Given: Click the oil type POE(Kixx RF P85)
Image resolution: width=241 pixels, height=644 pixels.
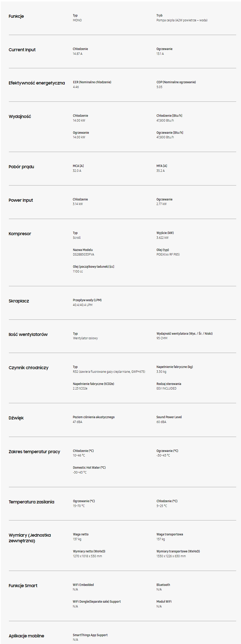Looking at the screenshot, I should [x=168, y=255].
